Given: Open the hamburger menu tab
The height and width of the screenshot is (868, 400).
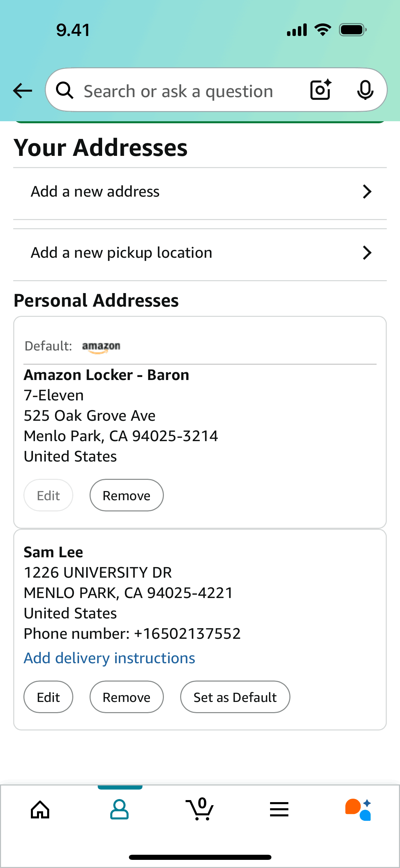Looking at the screenshot, I should 279,810.
